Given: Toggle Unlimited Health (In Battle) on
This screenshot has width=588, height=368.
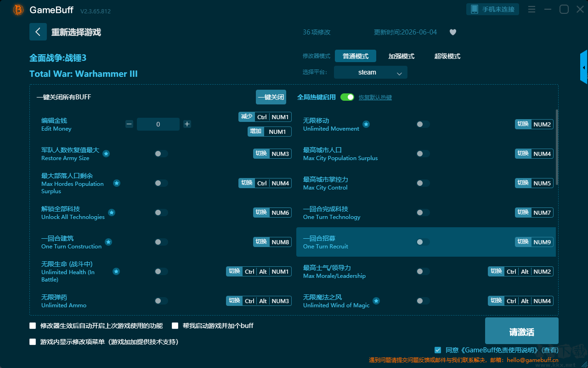Looking at the screenshot, I should click(161, 271).
